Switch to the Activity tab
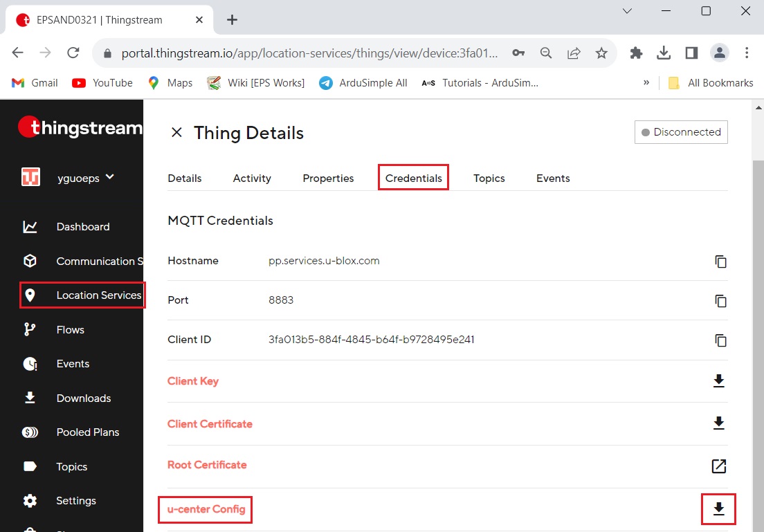 [252, 178]
